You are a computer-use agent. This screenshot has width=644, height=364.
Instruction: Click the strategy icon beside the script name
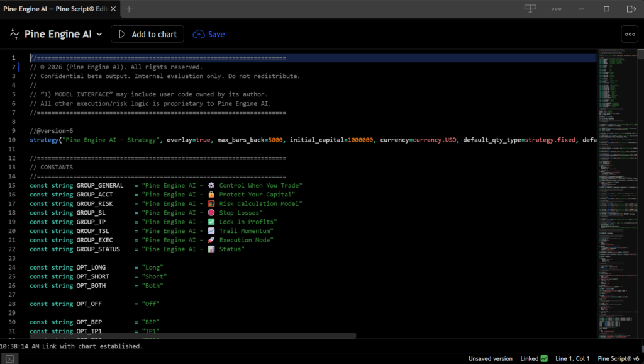pos(14,34)
